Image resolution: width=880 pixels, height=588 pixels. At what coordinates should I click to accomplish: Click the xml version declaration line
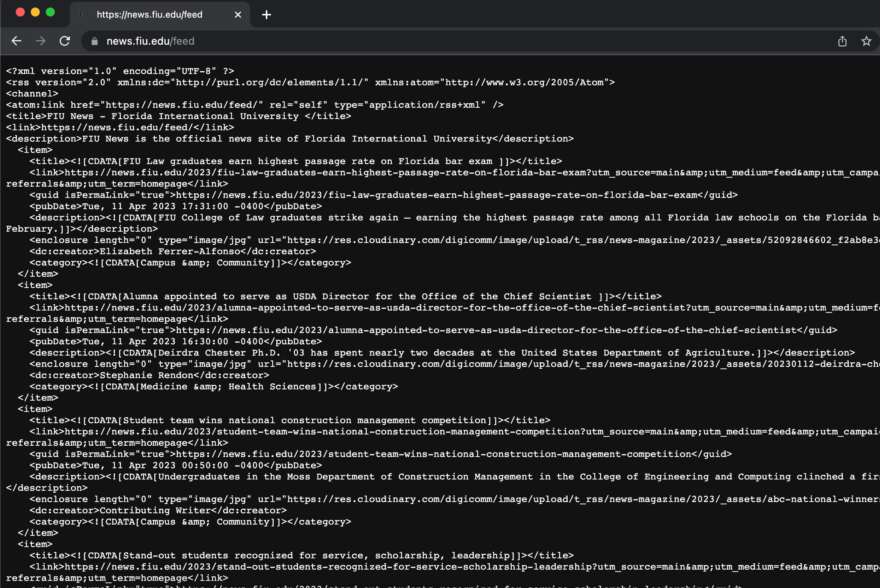(120, 71)
